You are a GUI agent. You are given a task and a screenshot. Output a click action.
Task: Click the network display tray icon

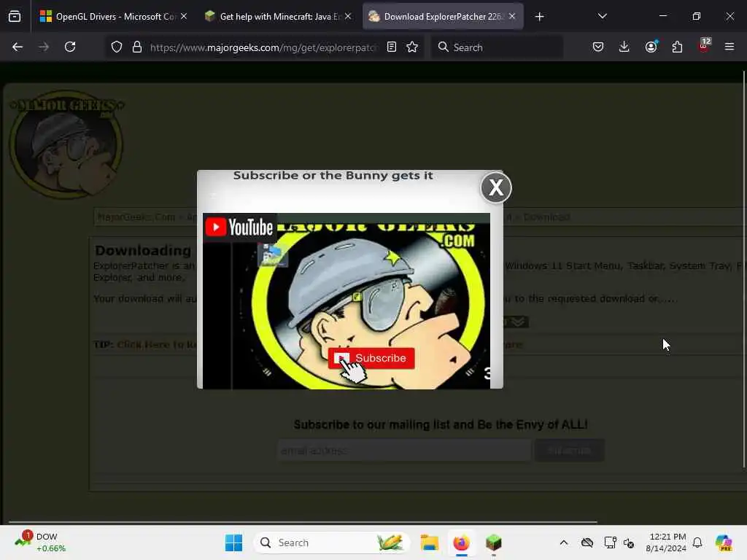pos(611,542)
